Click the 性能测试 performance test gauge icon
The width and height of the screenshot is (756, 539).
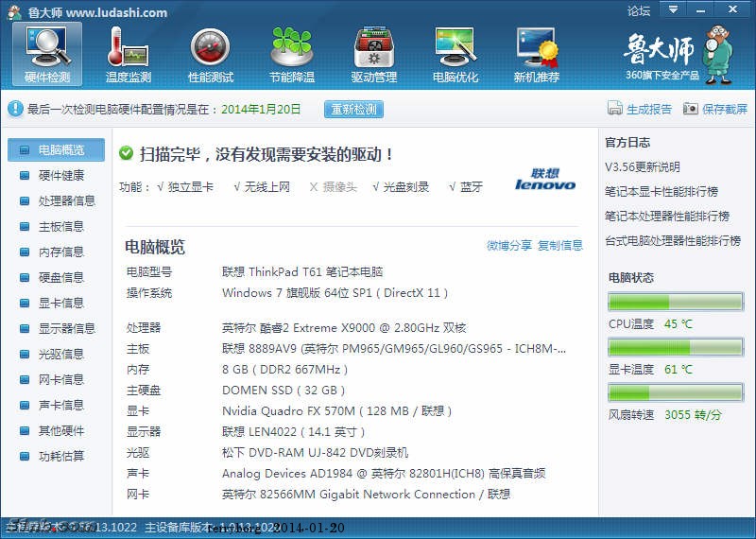[x=210, y=47]
